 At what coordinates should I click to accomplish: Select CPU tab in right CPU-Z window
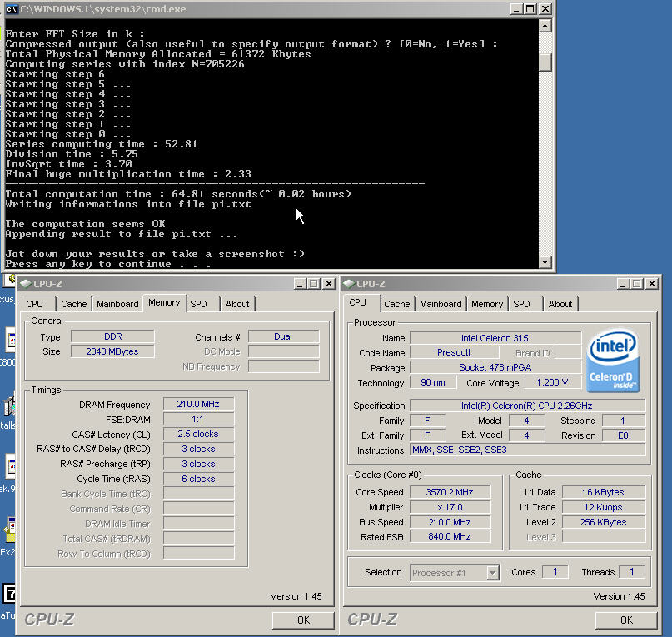(x=358, y=302)
